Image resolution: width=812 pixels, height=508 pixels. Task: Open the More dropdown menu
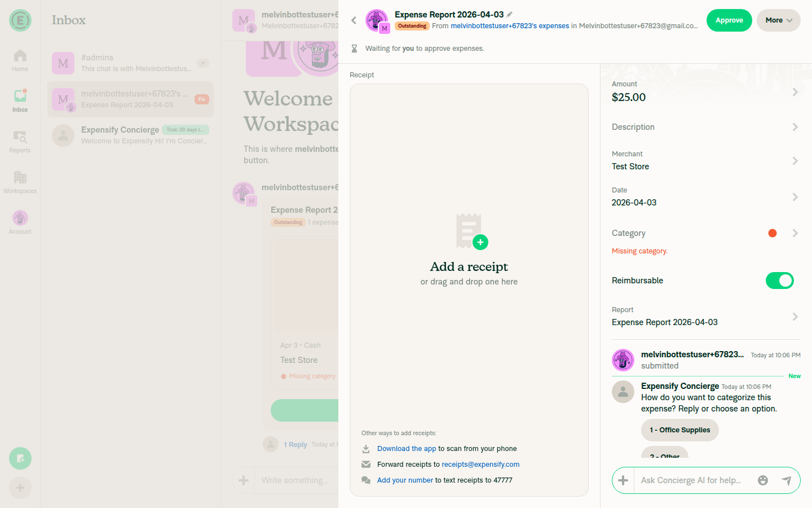click(x=778, y=20)
